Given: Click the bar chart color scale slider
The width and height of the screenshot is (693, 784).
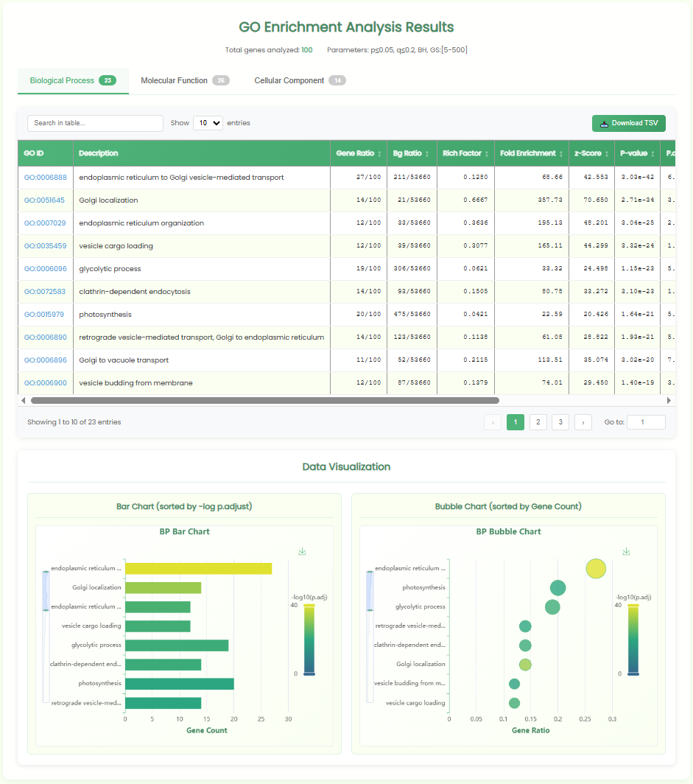Looking at the screenshot, I should coord(309,639).
